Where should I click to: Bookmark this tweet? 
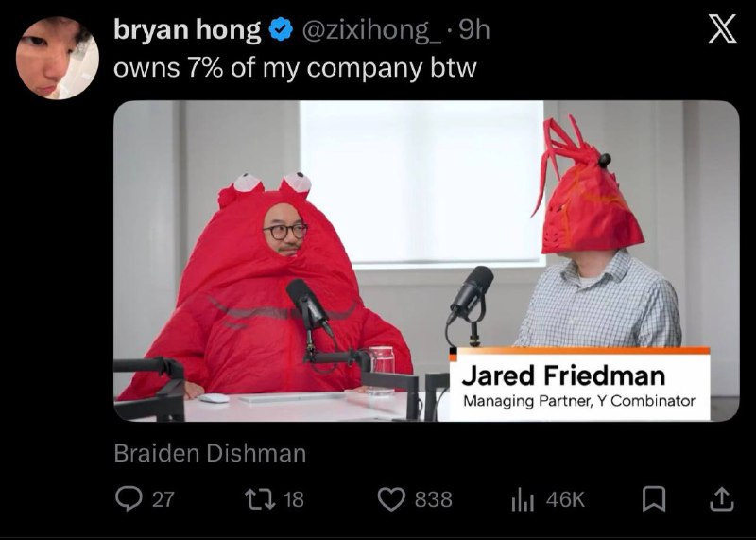click(654, 499)
